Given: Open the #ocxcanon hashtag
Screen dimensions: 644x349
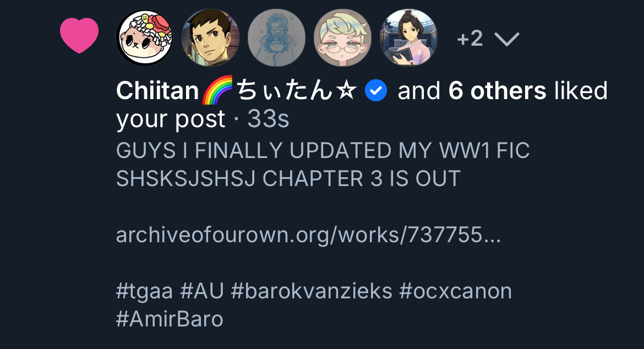Looking at the screenshot, I should [x=456, y=291].
